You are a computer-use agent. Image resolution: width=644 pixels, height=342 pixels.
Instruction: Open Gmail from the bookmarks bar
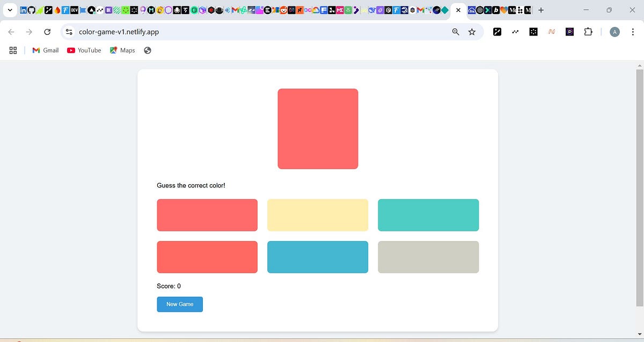[45, 50]
